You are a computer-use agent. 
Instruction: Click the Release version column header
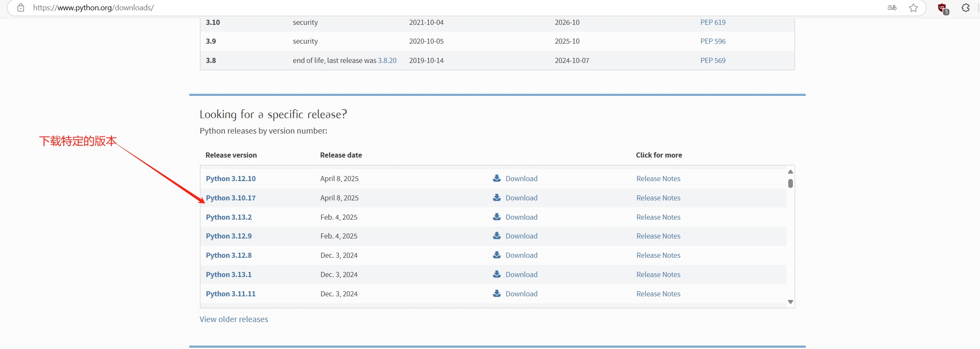click(x=231, y=155)
